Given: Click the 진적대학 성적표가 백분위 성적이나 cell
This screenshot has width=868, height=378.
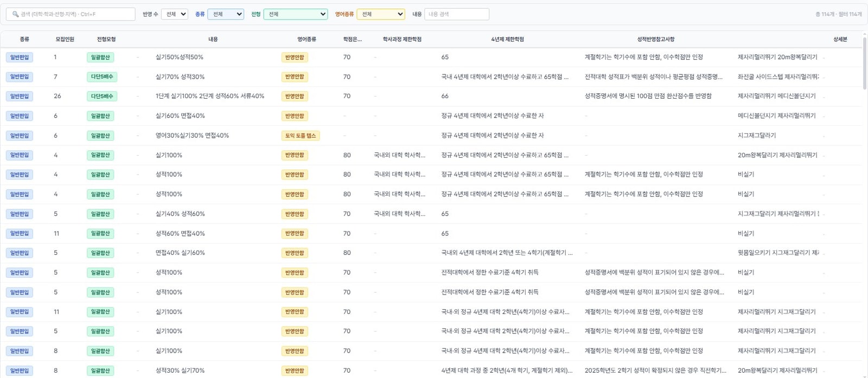Looking at the screenshot, I should (654, 77).
